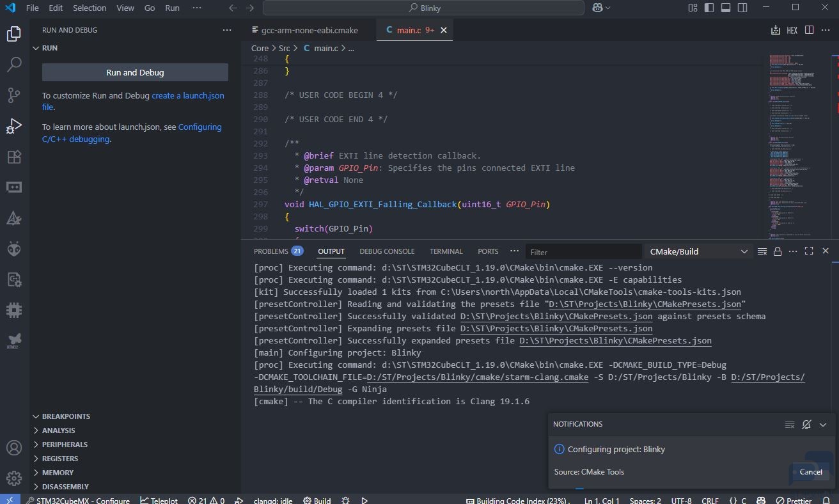
Task: Open the STM32 butterfly icon in activity bar
Action: point(14,340)
